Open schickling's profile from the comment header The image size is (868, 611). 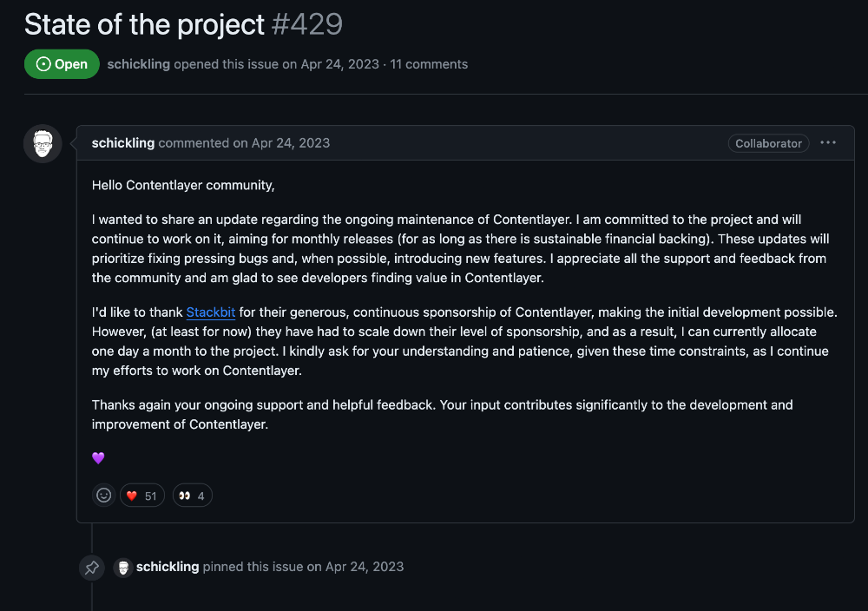click(x=123, y=143)
